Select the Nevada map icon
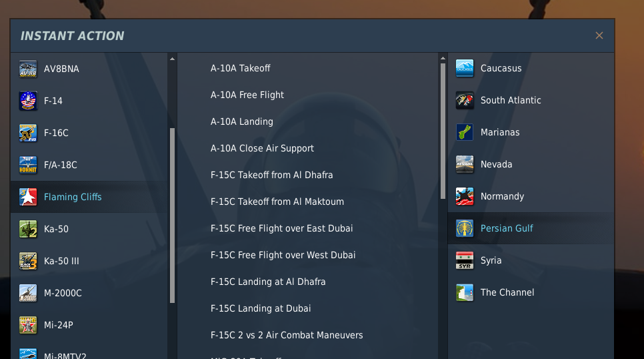The image size is (644, 359). point(465,165)
